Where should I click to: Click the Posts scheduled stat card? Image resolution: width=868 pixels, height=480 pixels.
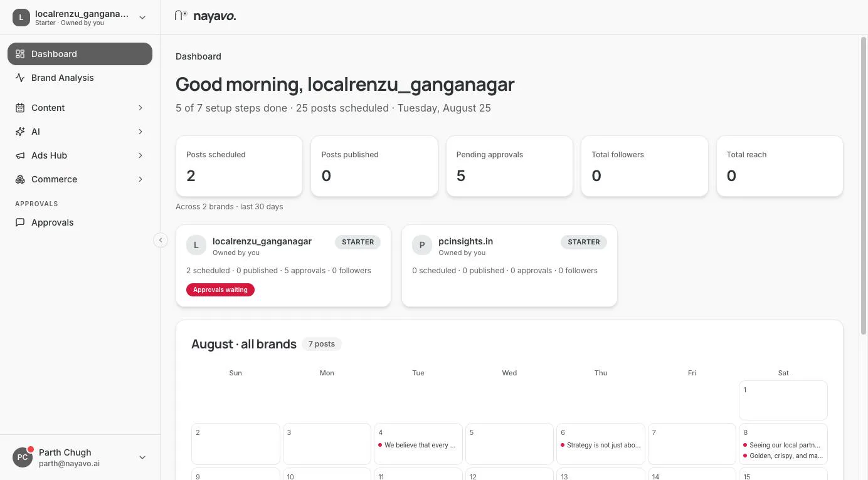coord(239,166)
